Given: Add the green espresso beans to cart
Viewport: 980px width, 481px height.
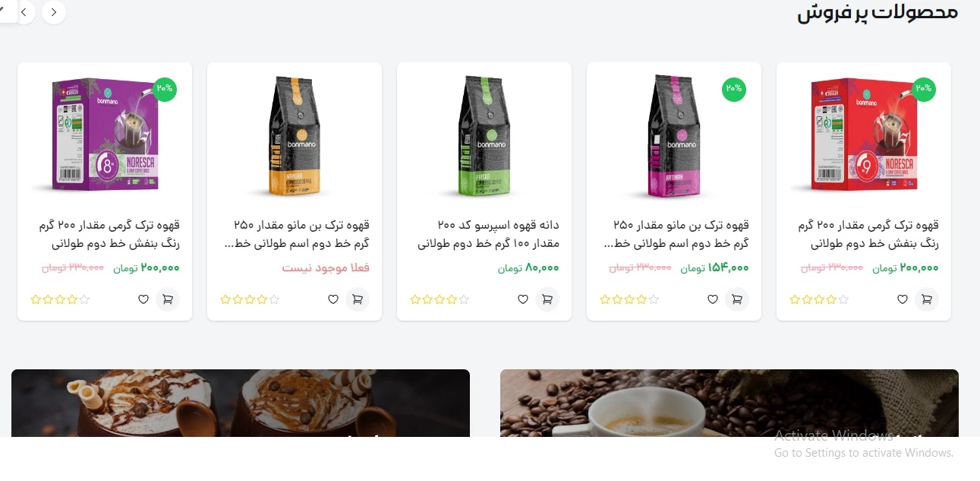Looking at the screenshot, I should coord(547,299).
